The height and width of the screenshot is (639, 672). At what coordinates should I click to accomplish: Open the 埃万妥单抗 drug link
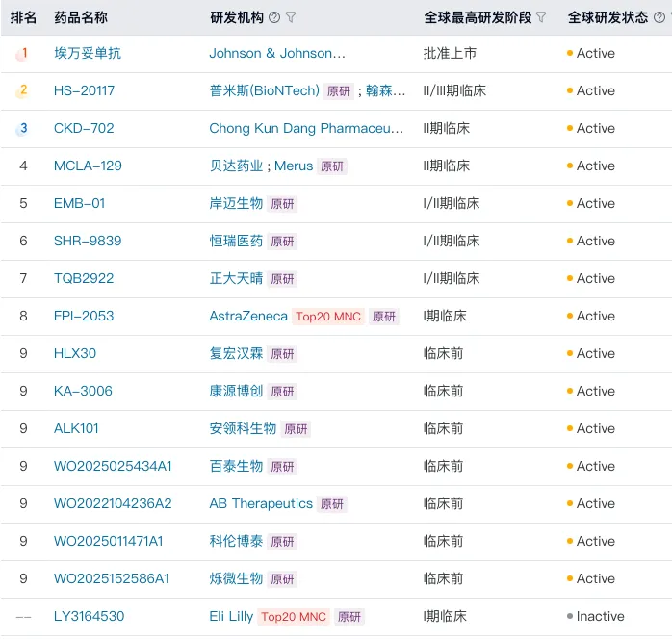tap(88, 54)
